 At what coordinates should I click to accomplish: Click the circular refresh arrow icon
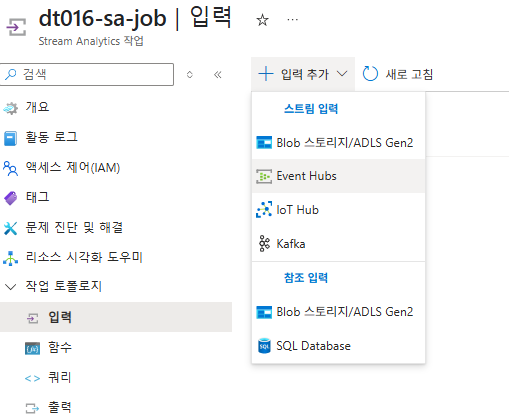370,74
